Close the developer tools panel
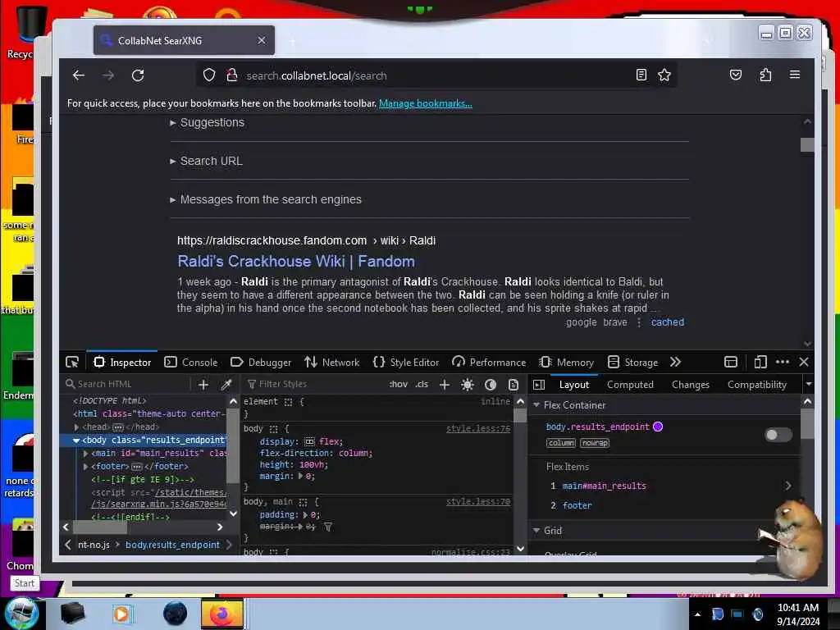Screen dimensions: 840x630 [x=804, y=362]
